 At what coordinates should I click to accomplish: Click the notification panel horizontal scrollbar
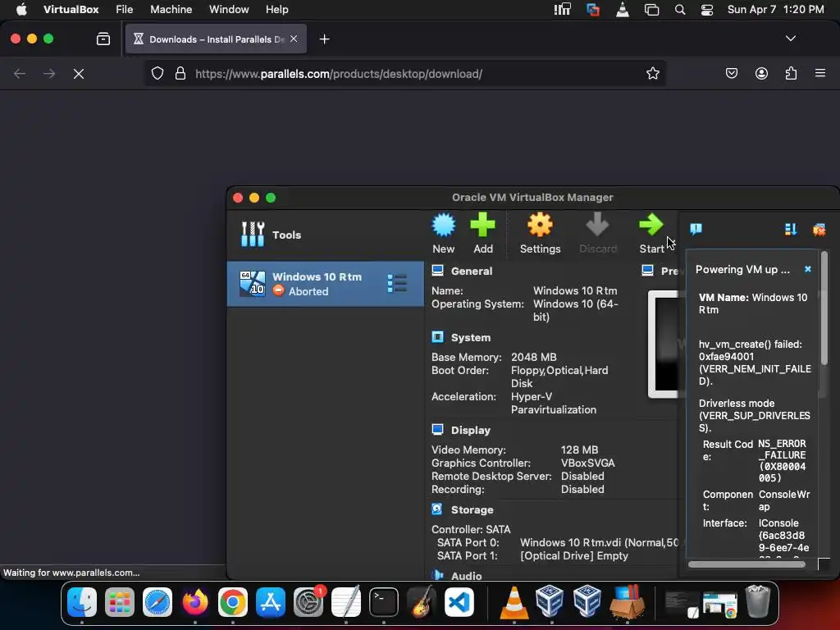coord(746,564)
